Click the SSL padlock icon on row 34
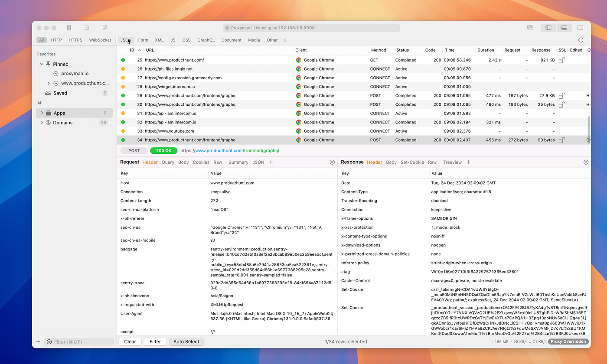The image size is (607, 364). [x=561, y=140]
